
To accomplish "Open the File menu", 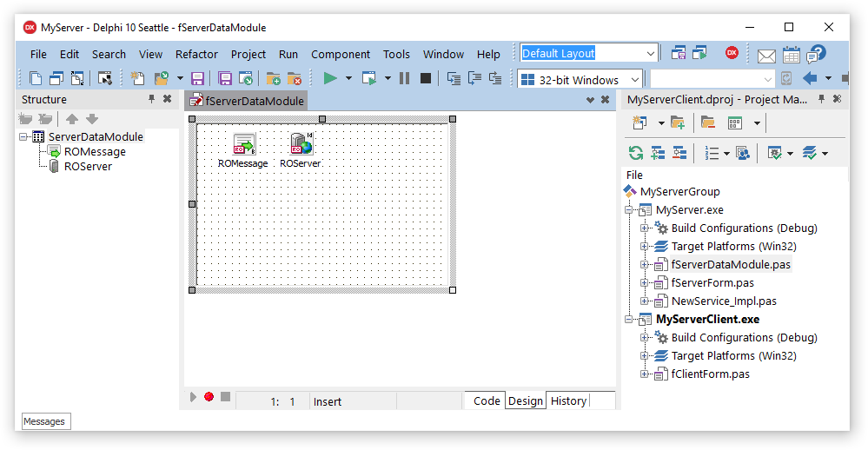I will coord(38,54).
